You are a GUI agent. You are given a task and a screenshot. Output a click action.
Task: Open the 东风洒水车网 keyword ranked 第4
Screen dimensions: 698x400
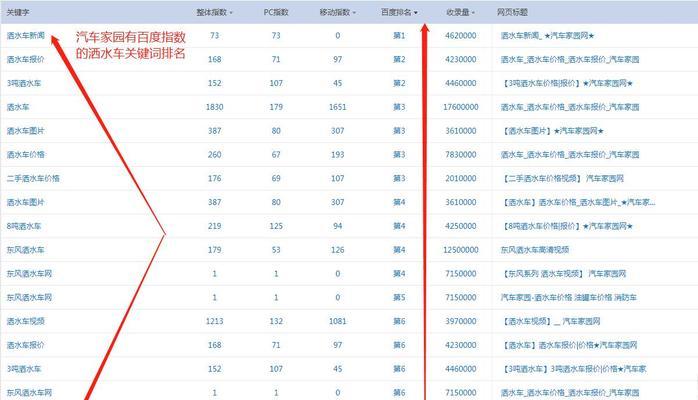tap(29, 274)
